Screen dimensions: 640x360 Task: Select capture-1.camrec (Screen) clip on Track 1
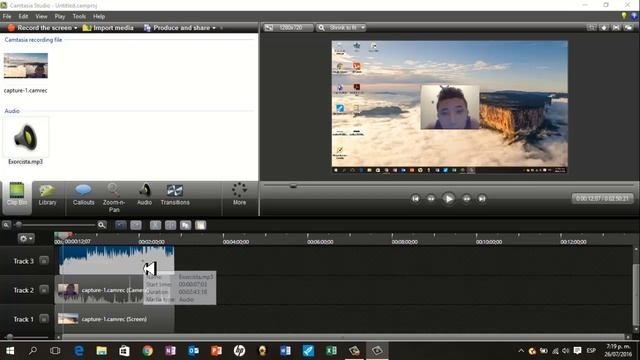(x=115, y=319)
